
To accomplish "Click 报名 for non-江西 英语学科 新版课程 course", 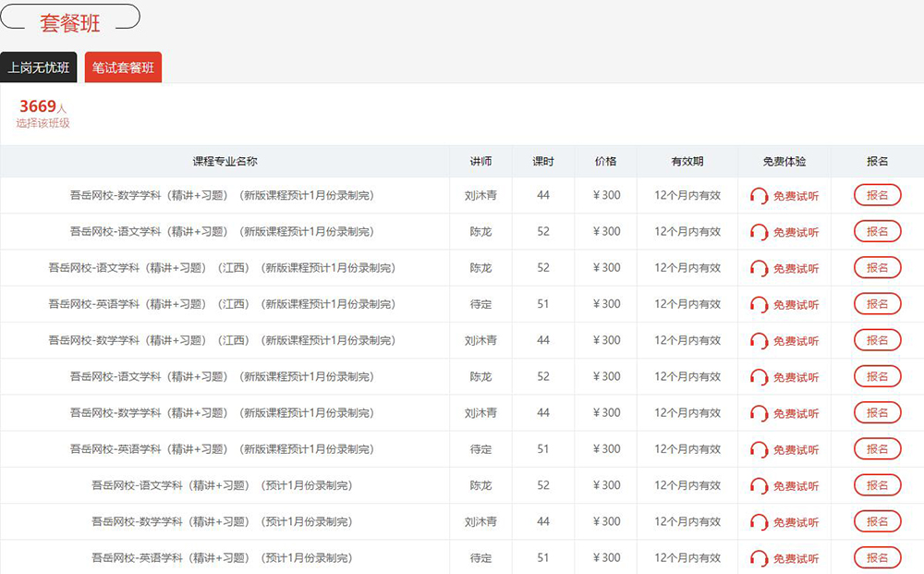I will point(877,449).
